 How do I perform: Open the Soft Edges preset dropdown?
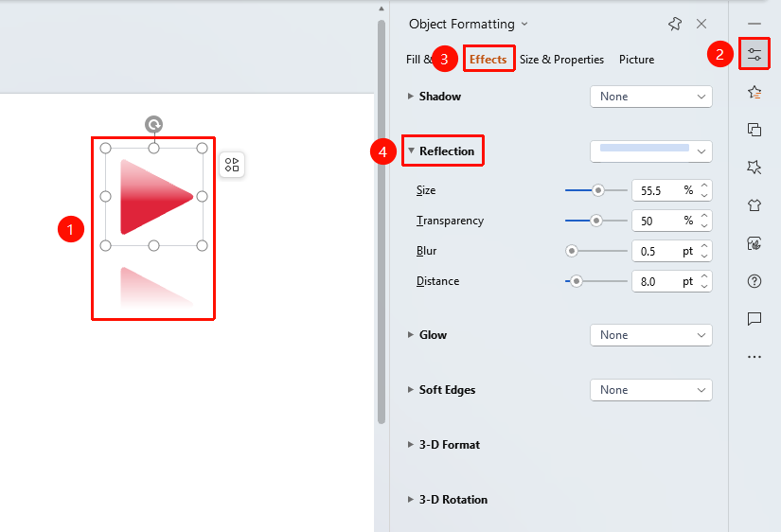(651, 390)
